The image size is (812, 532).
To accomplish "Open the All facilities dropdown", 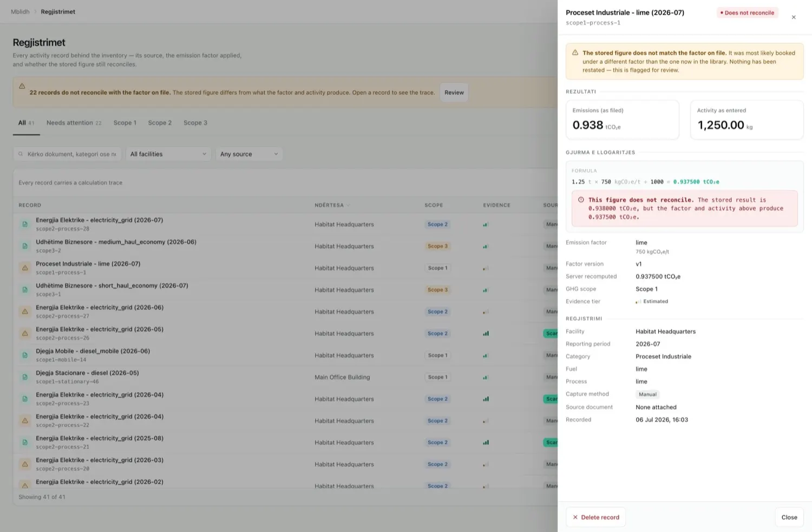I will [x=168, y=154].
